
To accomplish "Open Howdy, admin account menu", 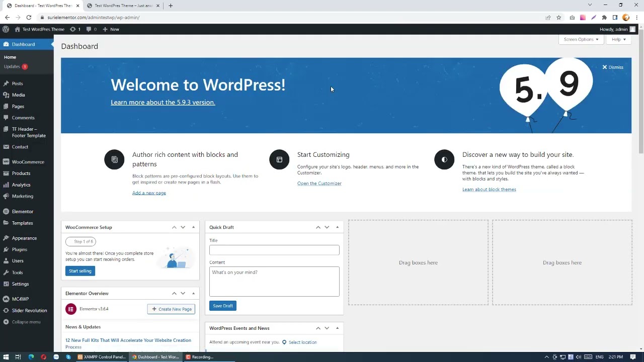I will [x=617, y=29].
